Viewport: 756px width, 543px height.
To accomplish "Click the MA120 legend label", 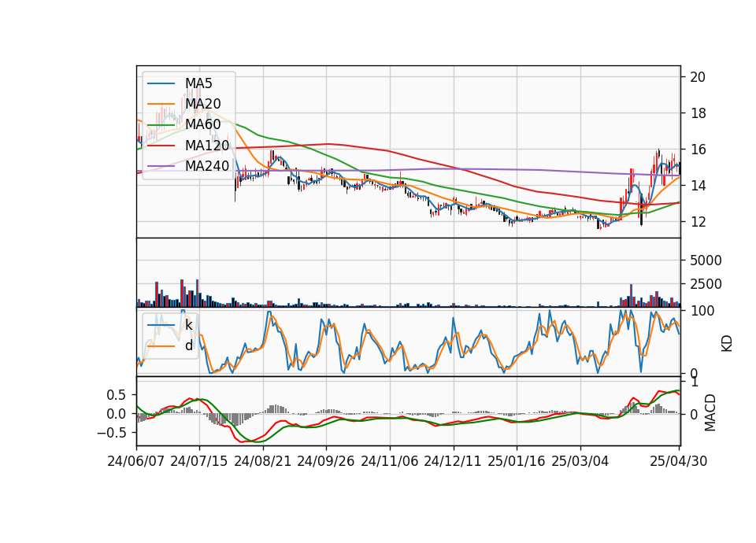I will point(207,145).
